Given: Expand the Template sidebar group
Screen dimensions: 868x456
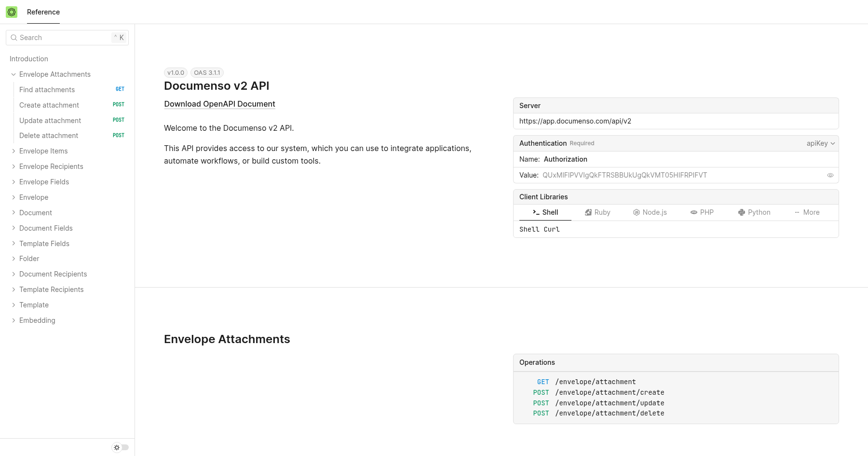Looking at the screenshot, I should (x=14, y=305).
